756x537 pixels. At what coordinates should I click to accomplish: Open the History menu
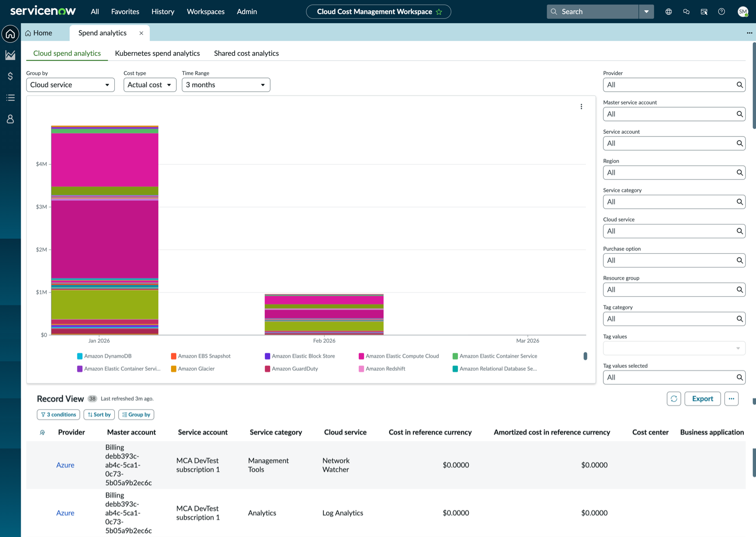click(163, 12)
